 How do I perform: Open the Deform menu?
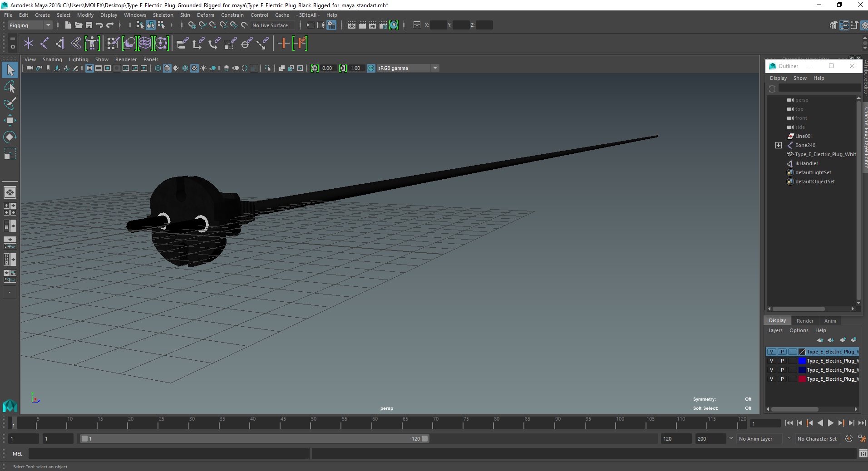point(205,15)
